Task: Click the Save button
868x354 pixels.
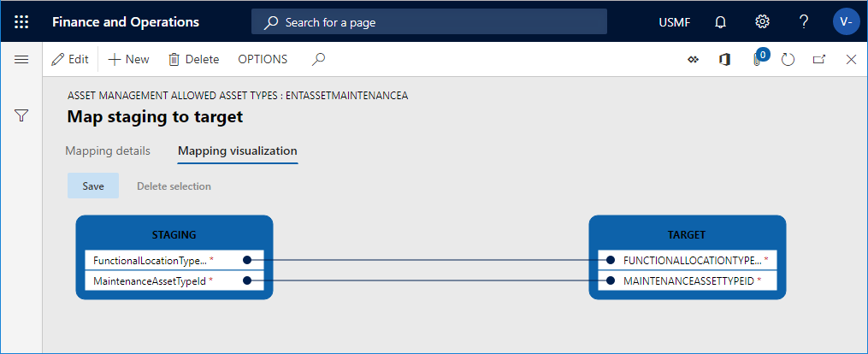Action: tap(93, 186)
